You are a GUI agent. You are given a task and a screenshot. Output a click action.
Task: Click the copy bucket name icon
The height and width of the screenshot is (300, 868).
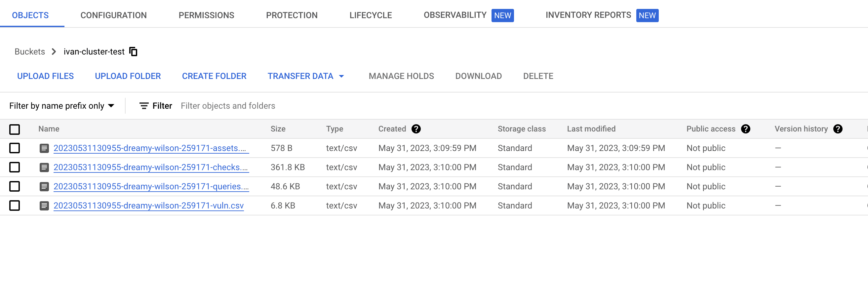coord(134,52)
